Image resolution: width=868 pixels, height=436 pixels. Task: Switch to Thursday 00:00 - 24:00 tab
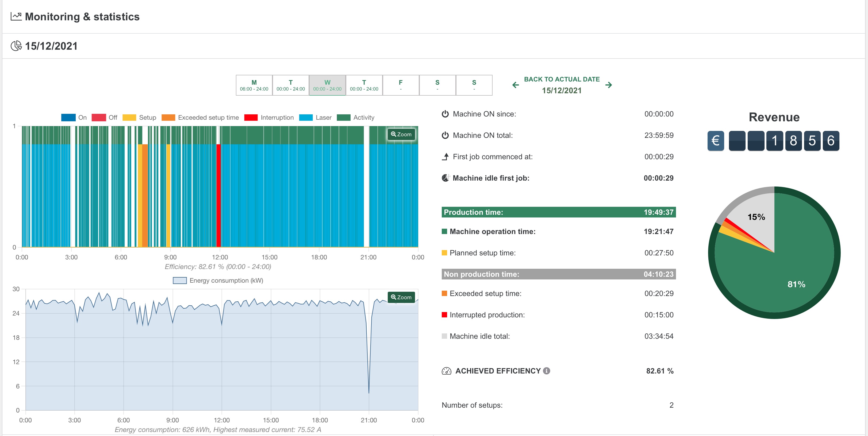pyautogui.click(x=364, y=85)
